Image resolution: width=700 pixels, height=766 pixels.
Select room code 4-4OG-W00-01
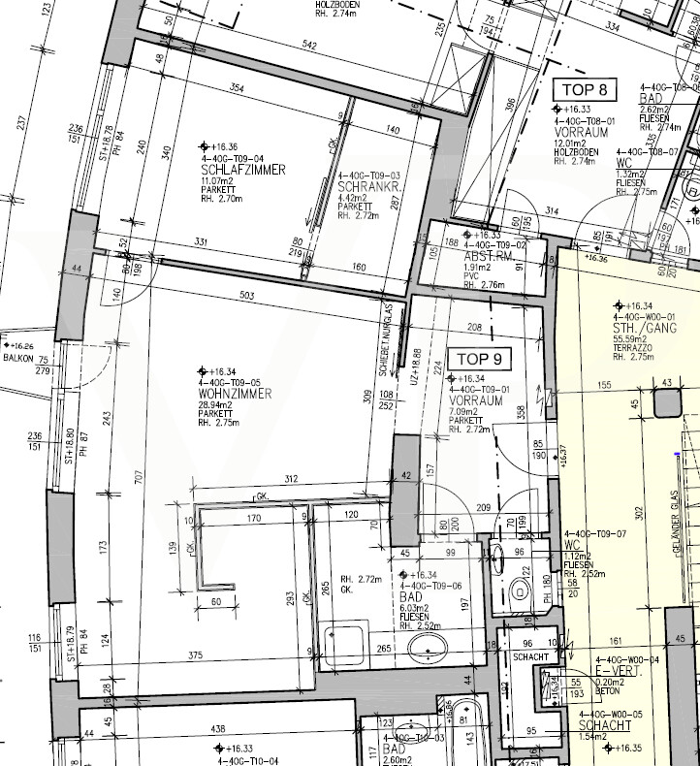(x=645, y=317)
